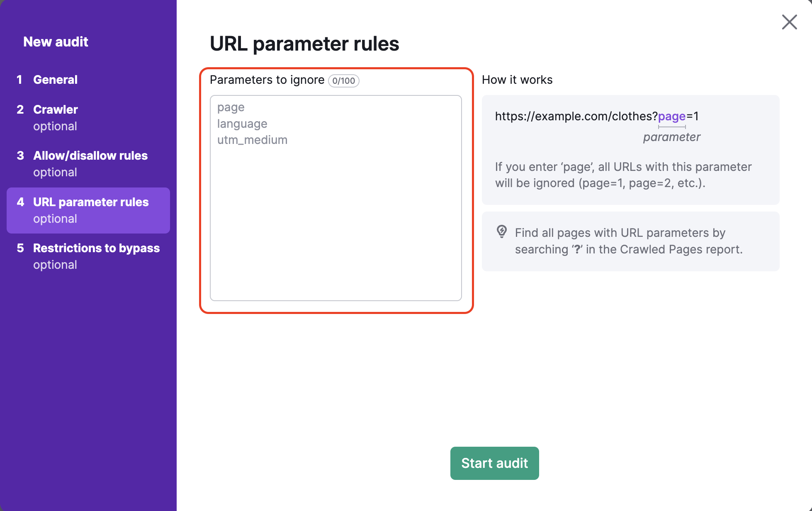The image size is (812, 511).
Task: Open the Allow/disallow rules section
Action: tap(90, 156)
